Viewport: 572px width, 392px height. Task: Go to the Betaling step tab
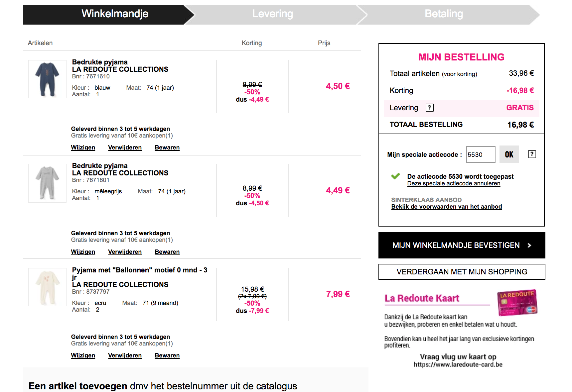444,14
